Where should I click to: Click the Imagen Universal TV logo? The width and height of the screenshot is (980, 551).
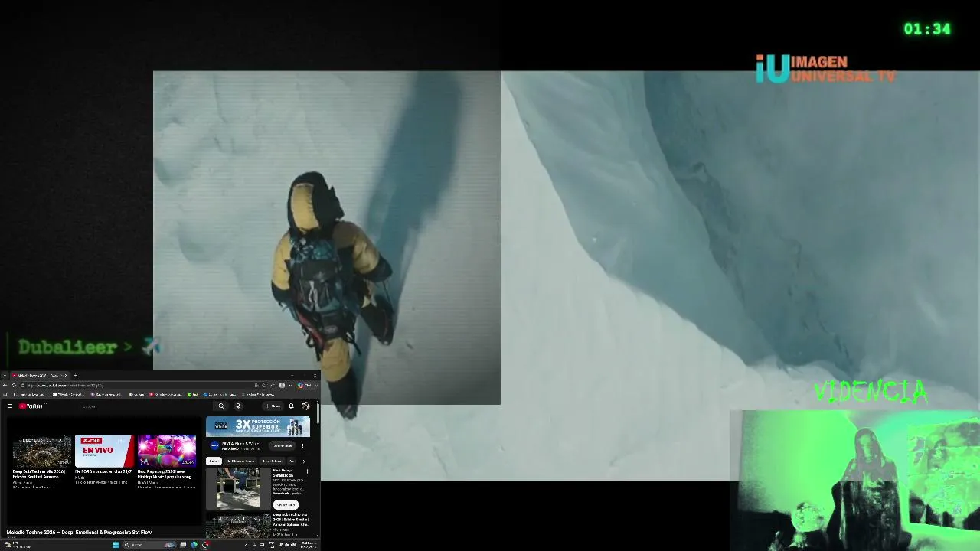pos(825,69)
